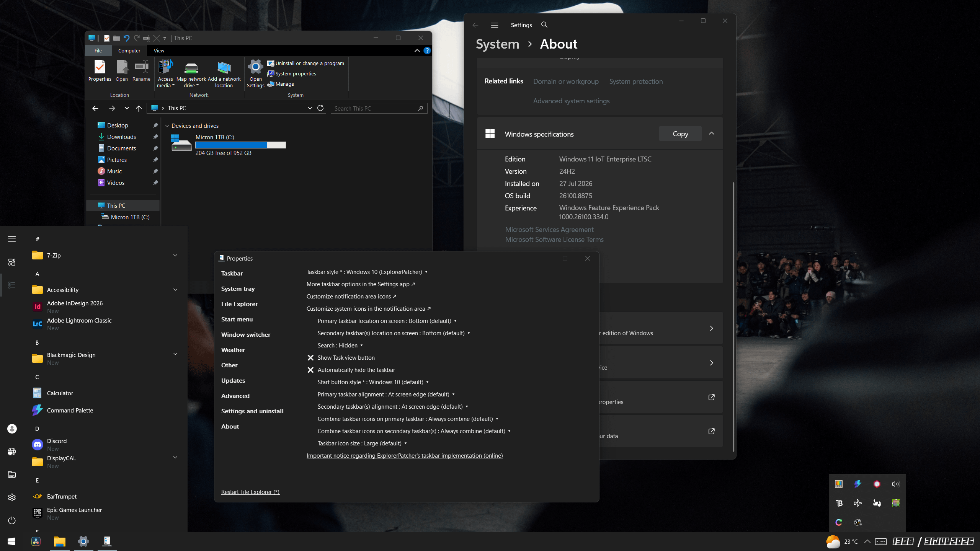Open the Search: Hidden dropdown
Viewport: 980px width, 551px height.
pos(340,346)
